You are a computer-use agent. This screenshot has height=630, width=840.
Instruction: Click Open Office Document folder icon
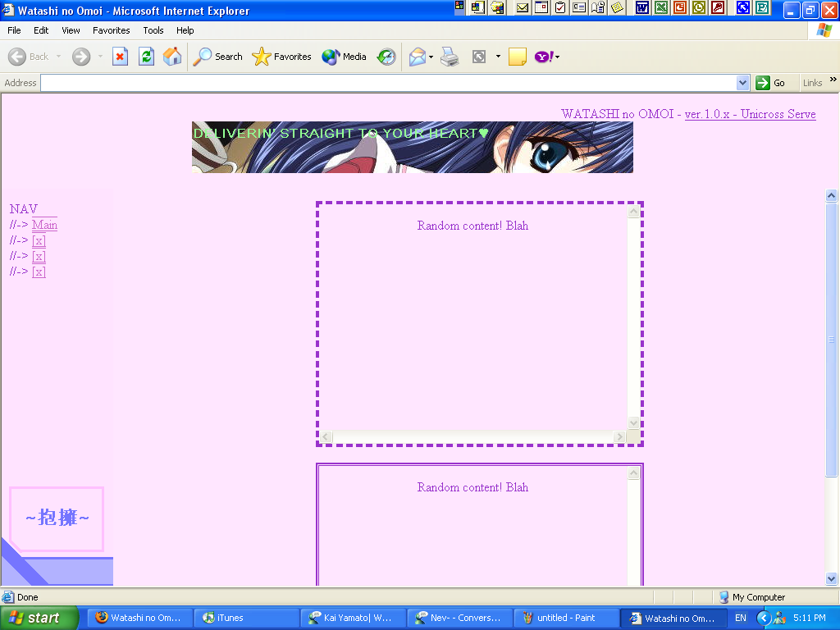(497, 7)
